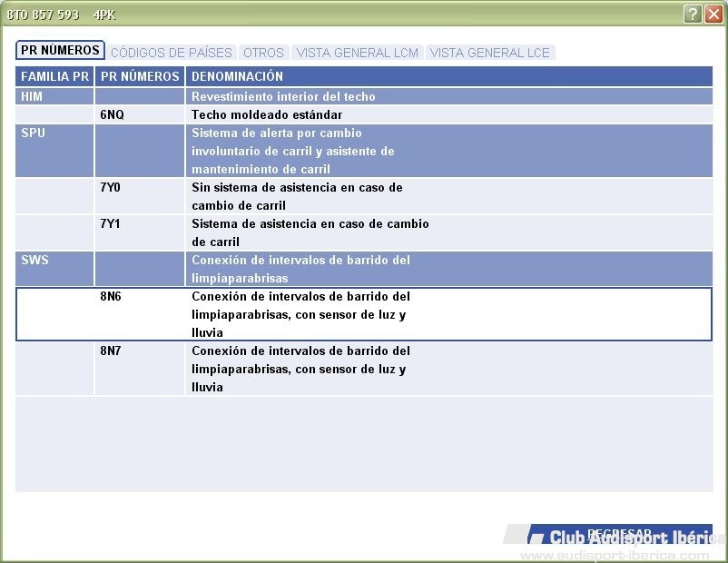Screen dimensions: 728x563
Task: Select PR number 8N7
Action: [111, 351]
